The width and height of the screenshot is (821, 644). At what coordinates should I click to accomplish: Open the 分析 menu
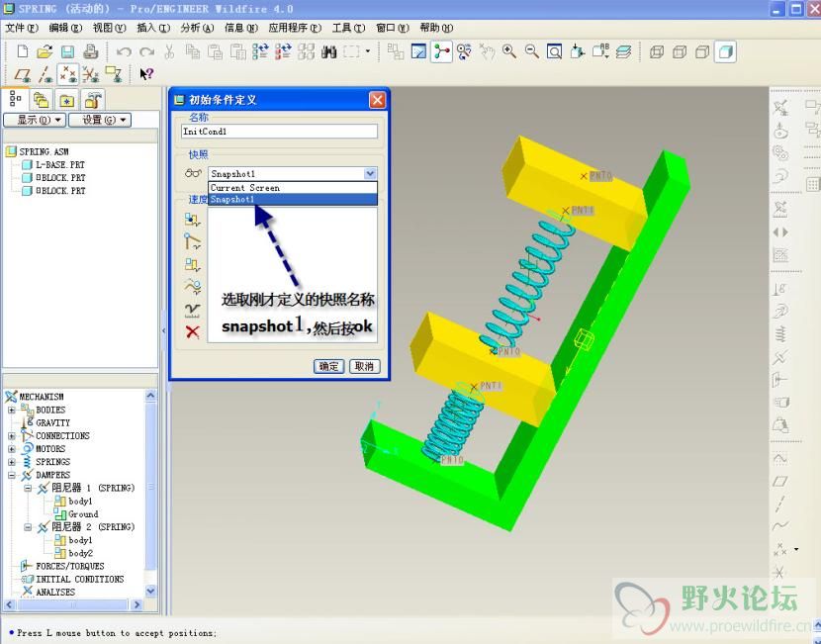(198, 28)
